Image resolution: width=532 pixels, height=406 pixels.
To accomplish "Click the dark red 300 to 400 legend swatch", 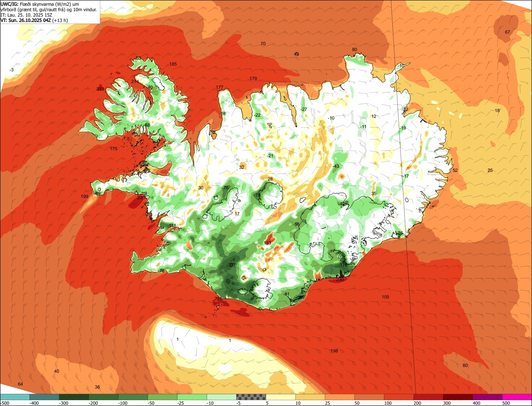I will tap(458, 397).
